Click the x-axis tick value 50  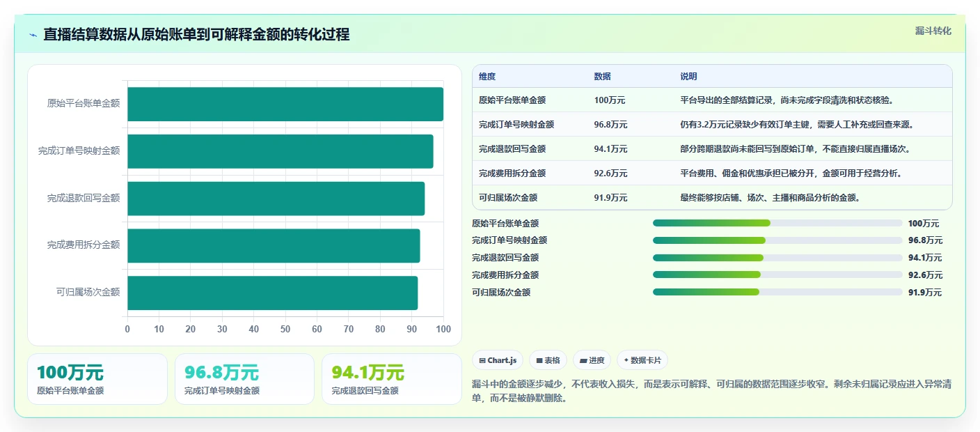pos(285,329)
